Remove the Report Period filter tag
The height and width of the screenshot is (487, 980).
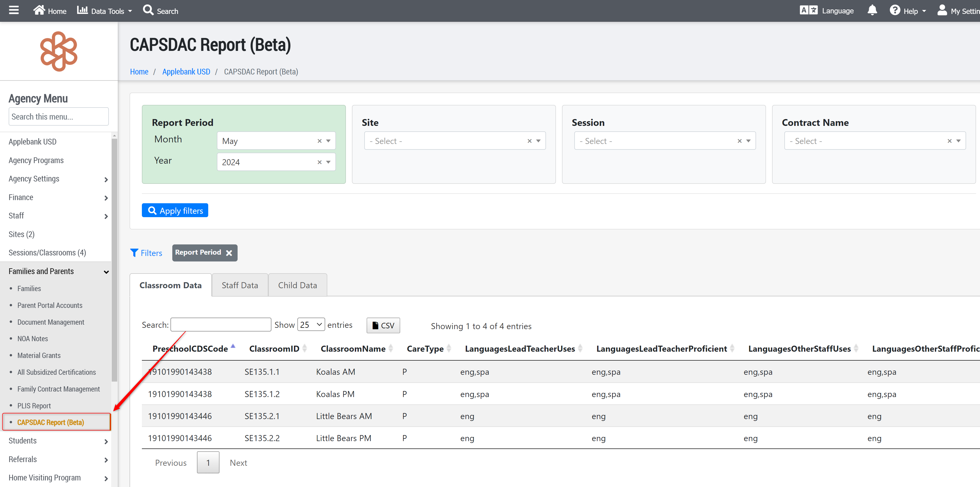click(229, 253)
